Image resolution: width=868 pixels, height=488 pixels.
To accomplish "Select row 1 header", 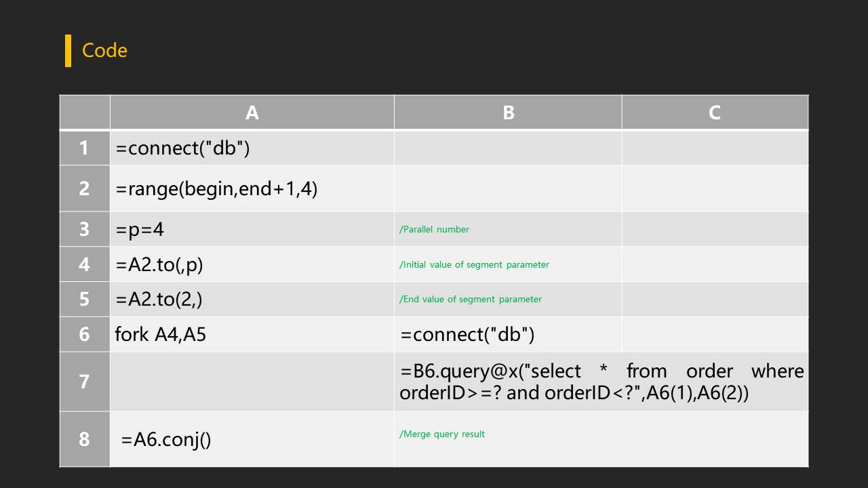I will pos(84,148).
